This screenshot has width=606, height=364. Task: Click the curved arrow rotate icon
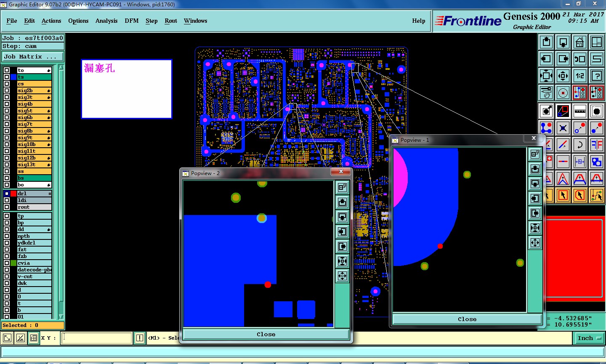click(x=580, y=145)
